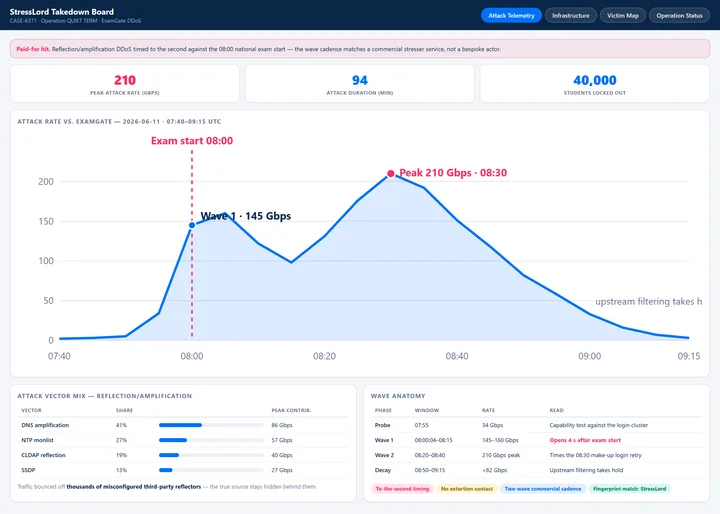The image size is (720, 514).
Task: Open the Operation Status tab
Action: [679, 16]
